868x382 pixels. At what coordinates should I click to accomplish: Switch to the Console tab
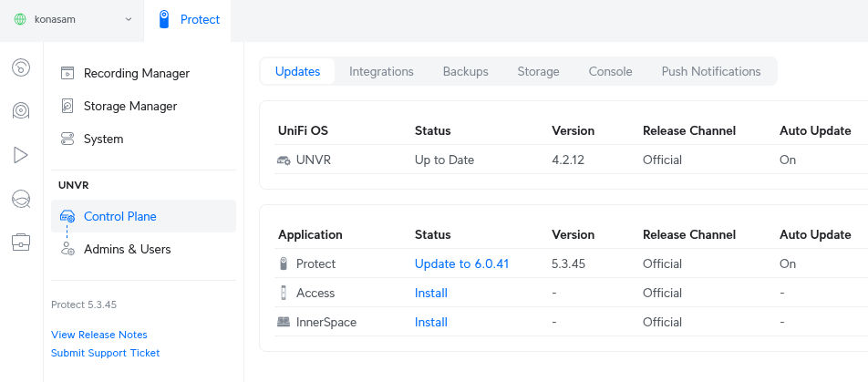[610, 71]
